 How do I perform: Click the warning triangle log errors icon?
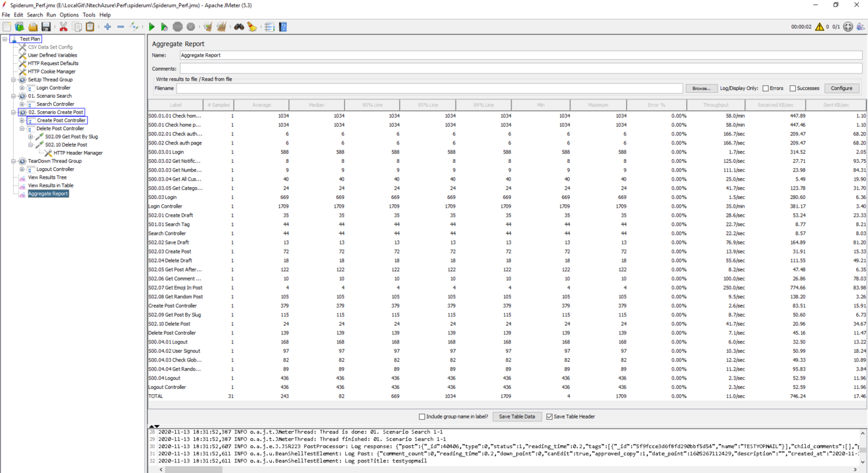click(x=819, y=27)
